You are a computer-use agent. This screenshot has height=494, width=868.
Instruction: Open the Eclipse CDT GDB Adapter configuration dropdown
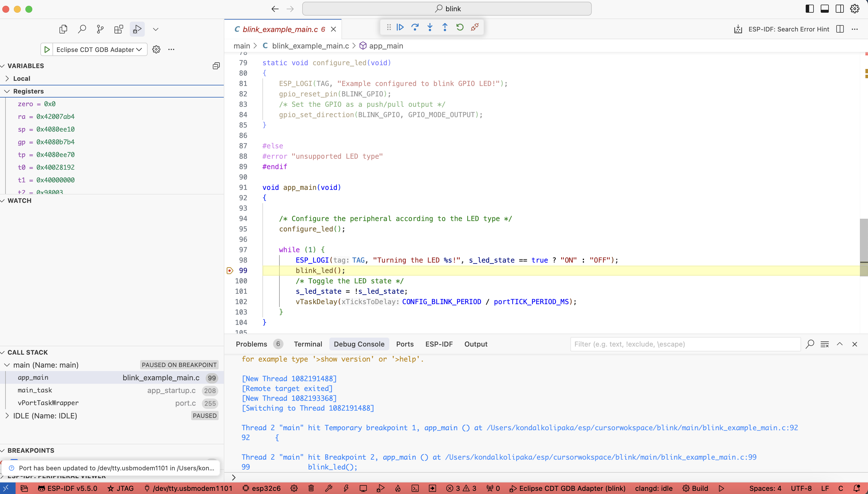point(99,50)
